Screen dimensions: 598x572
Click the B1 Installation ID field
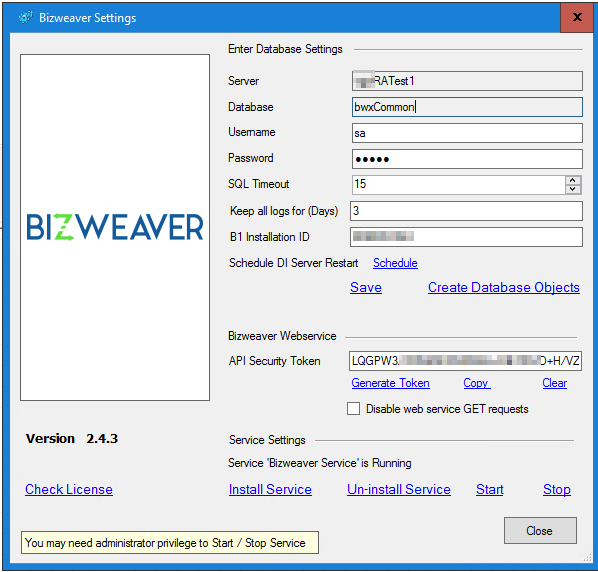466,237
